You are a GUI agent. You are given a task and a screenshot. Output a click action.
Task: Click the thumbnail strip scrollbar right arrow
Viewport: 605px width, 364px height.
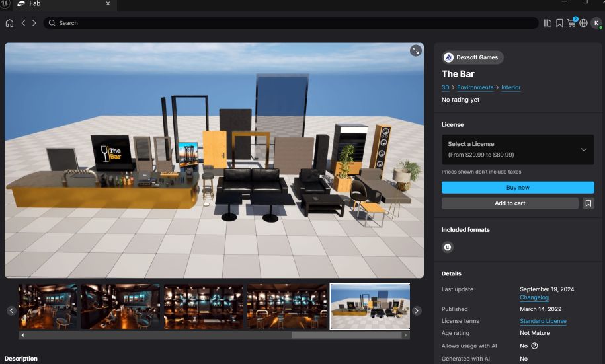pos(405,335)
